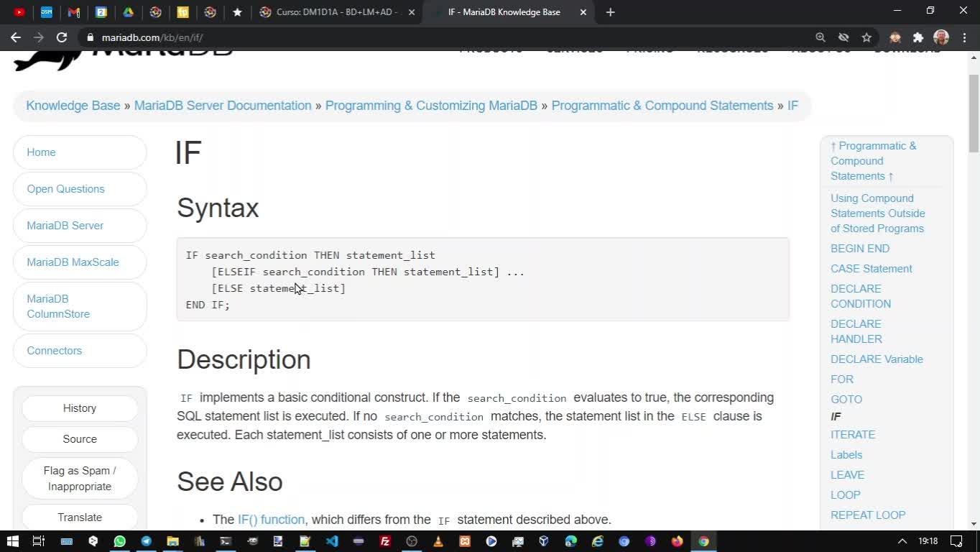
Task: Click the address bar URL field
Action: (431, 37)
